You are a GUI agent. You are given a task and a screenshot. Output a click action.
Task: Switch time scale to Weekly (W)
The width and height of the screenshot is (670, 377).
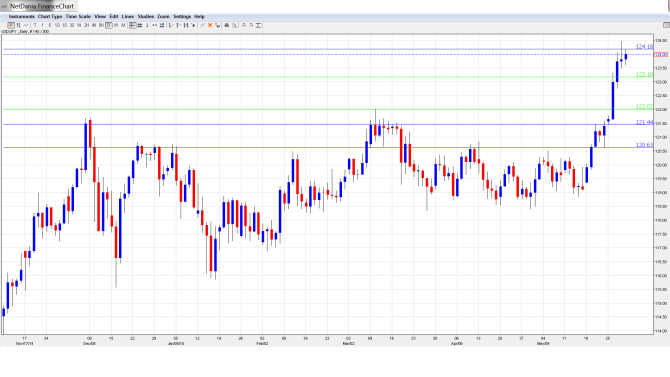point(116,25)
